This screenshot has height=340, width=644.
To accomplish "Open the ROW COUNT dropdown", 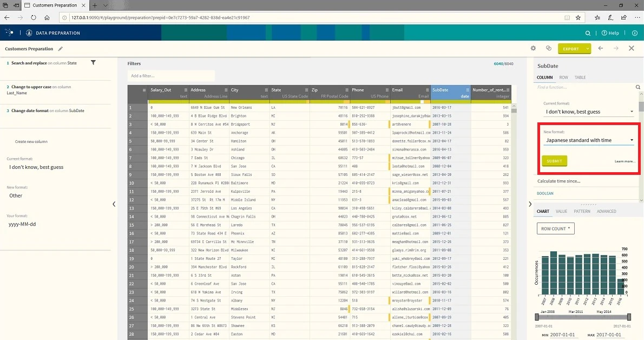I will point(555,228).
